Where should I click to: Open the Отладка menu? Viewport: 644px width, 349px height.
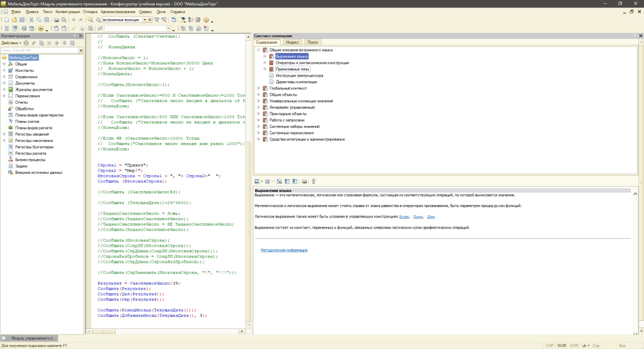[x=90, y=11]
